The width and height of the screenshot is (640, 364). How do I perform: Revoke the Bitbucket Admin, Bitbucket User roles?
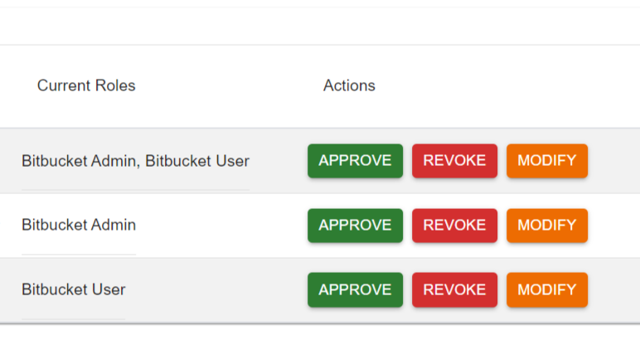[x=454, y=161]
